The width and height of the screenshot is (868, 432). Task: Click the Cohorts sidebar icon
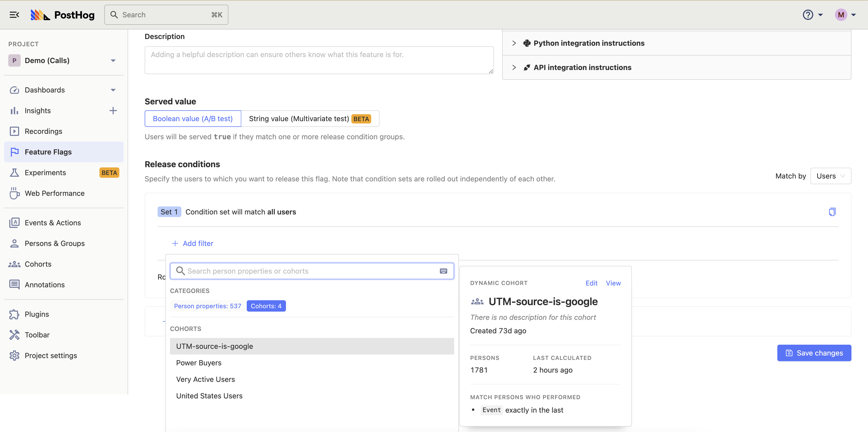(14, 264)
